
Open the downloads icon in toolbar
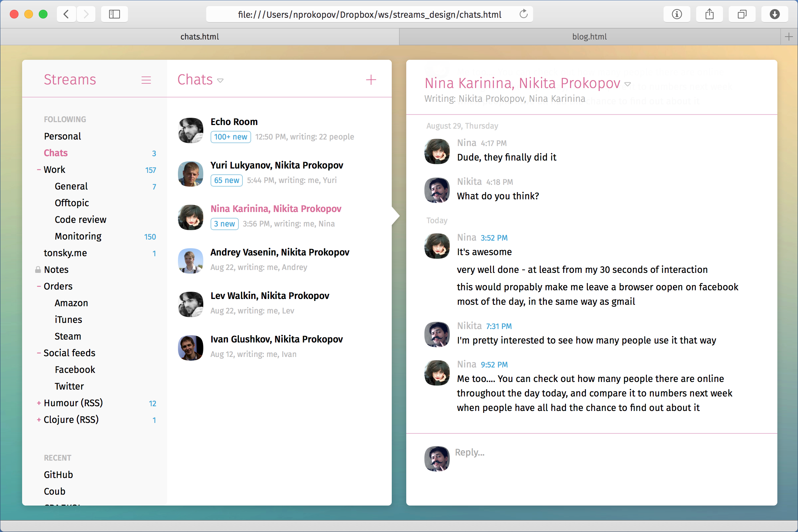[774, 14]
